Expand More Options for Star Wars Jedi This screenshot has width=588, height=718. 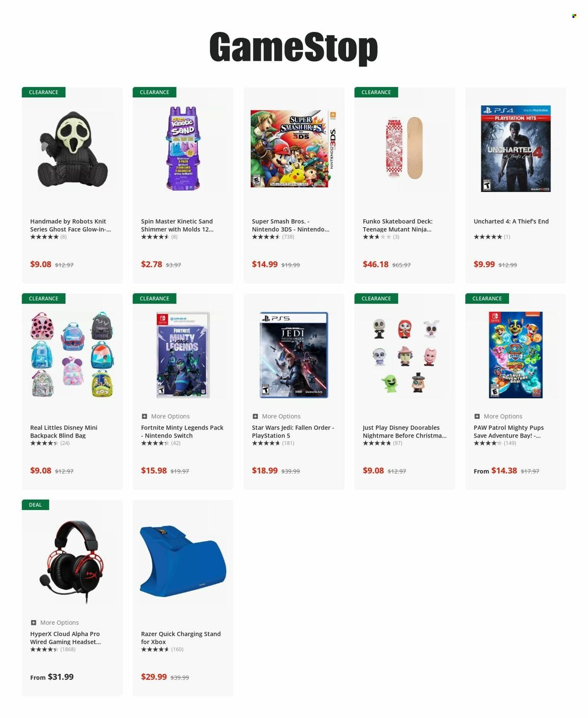(276, 416)
